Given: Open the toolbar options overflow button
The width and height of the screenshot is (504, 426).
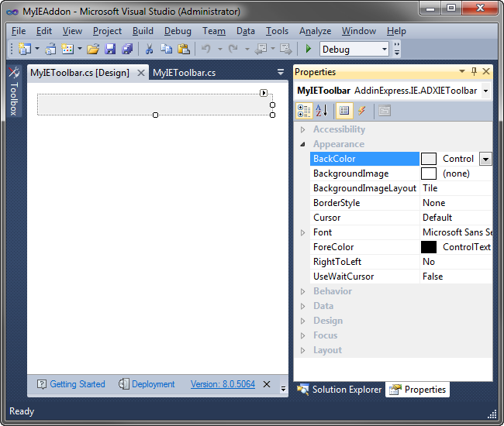Looking at the screenshot, I should tap(397, 49).
